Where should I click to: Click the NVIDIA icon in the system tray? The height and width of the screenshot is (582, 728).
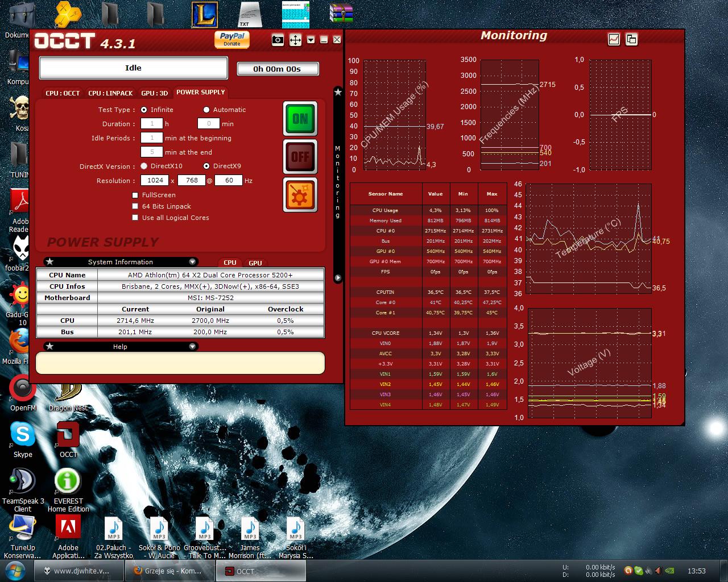(x=671, y=571)
